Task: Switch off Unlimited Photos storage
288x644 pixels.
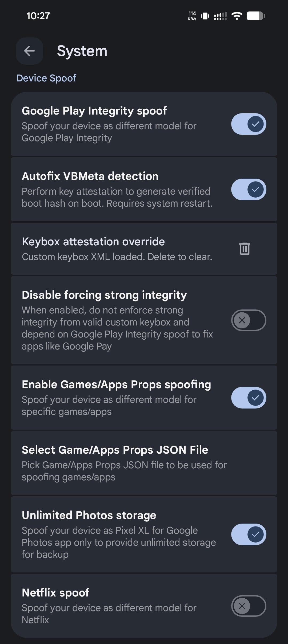Action: point(249,534)
